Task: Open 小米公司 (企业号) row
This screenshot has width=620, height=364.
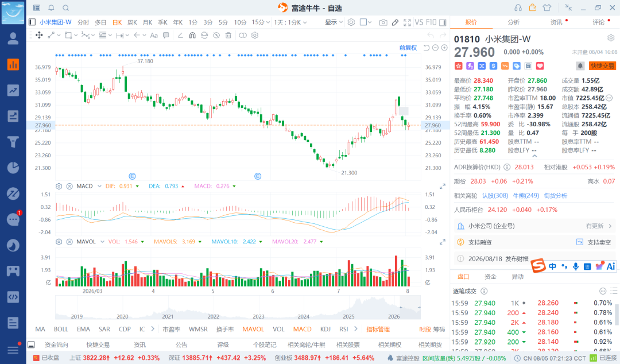Action: [x=534, y=226]
